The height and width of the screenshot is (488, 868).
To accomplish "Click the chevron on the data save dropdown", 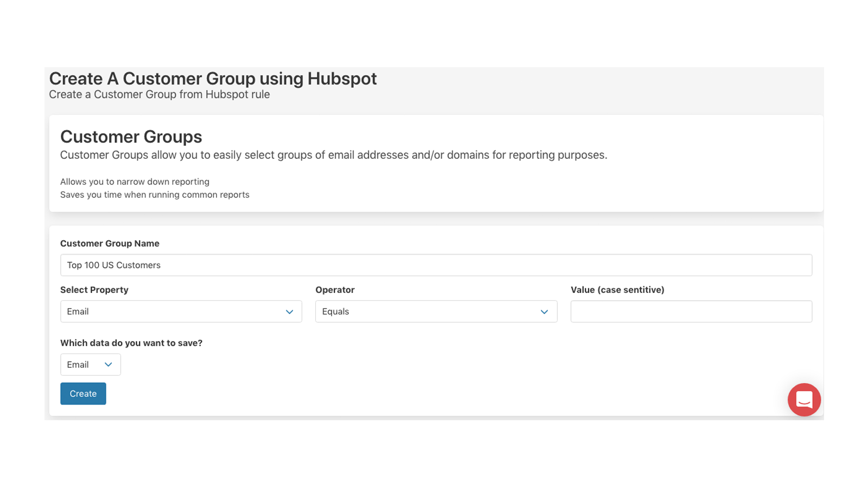I will [108, 364].
